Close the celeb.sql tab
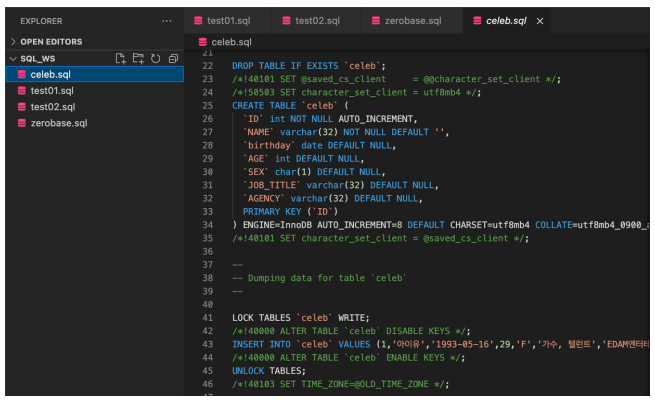The height and width of the screenshot is (400, 655). click(x=540, y=21)
